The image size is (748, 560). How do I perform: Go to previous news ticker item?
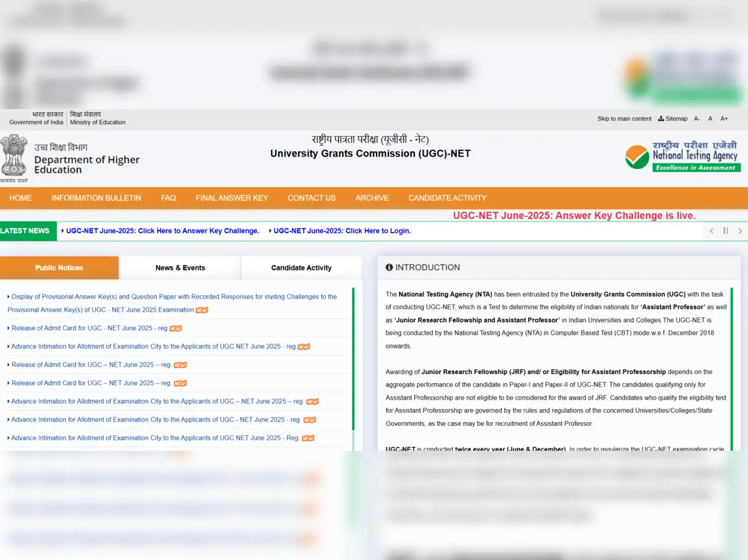coord(711,231)
